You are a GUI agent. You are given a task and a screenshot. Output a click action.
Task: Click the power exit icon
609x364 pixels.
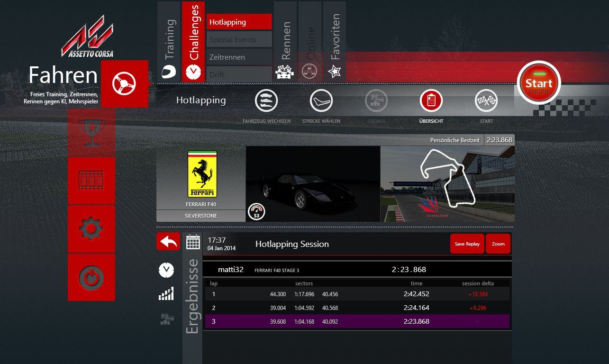[91, 277]
